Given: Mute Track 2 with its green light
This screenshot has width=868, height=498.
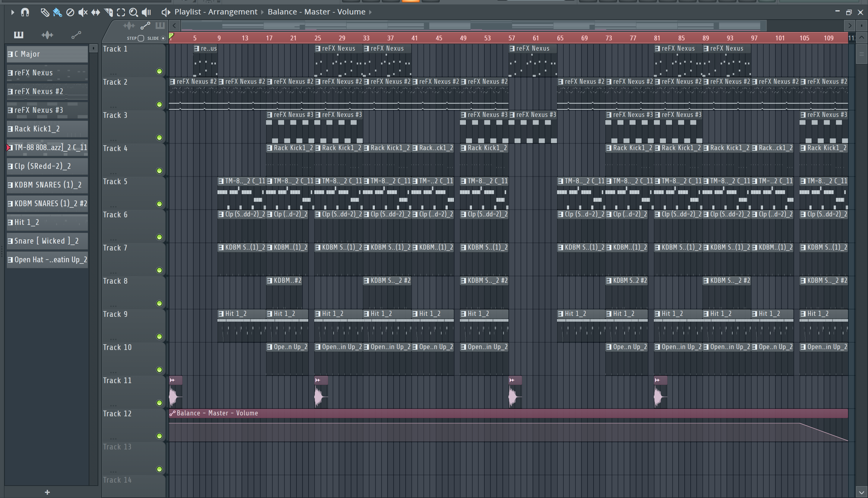Looking at the screenshot, I should point(159,104).
